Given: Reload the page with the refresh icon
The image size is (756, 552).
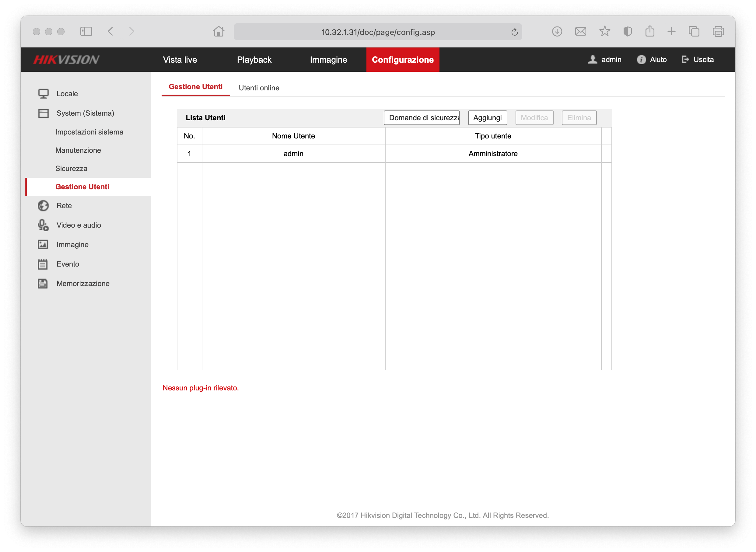Looking at the screenshot, I should pyautogui.click(x=514, y=32).
